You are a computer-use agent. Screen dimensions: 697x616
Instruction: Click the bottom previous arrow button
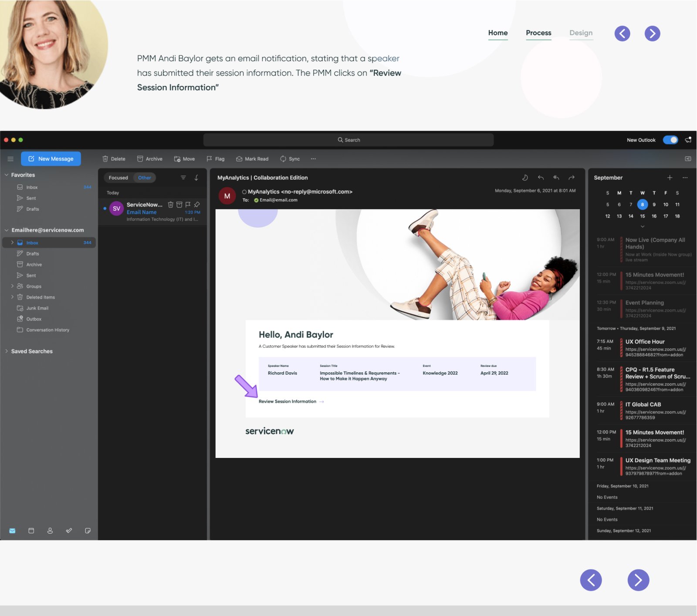tap(591, 580)
